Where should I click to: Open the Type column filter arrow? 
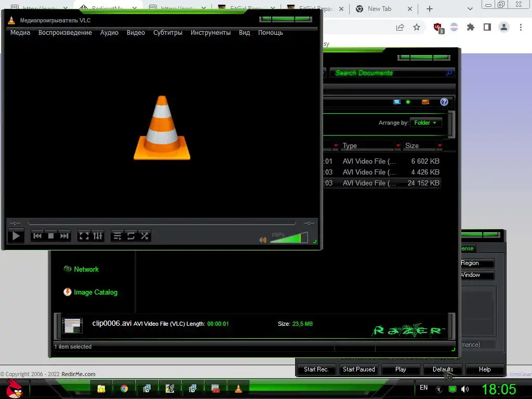point(398,145)
